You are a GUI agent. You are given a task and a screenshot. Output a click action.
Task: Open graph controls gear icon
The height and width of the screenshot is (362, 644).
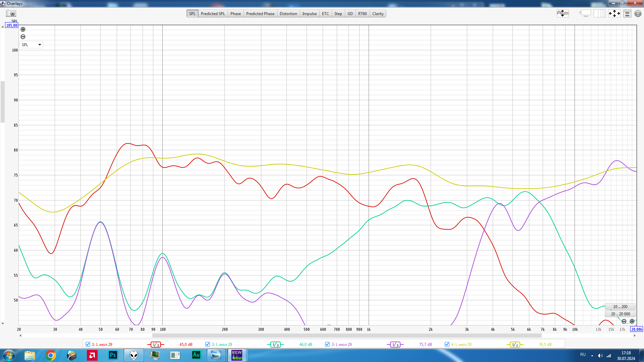tap(638, 13)
